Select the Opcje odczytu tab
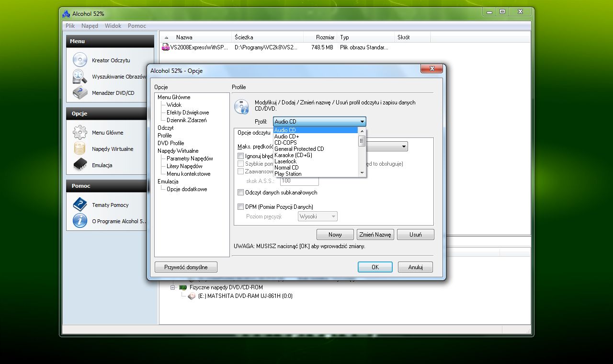Screen dimensions: 613x364 [254, 133]
